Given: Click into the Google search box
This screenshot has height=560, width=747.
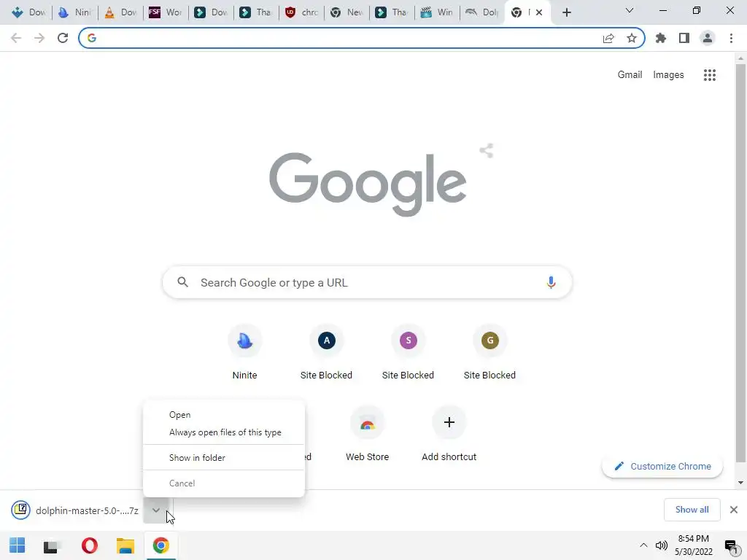Looking at the screenshot, I should point(368,282).
